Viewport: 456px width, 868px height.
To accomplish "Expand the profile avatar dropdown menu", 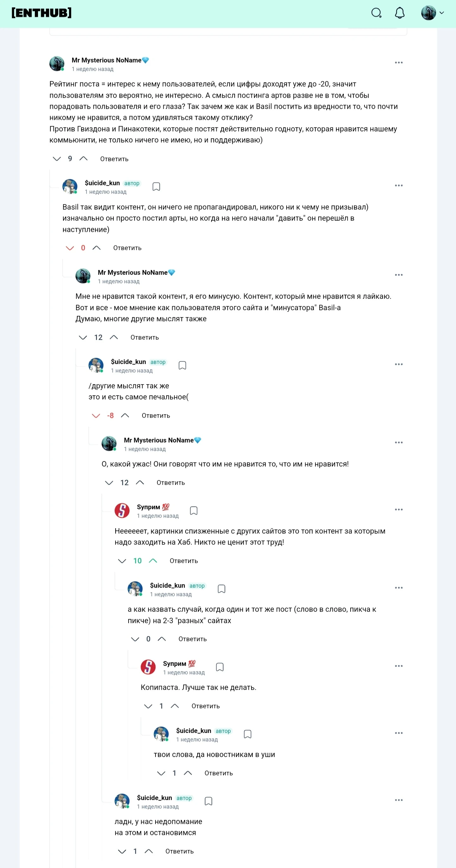I will (x=432, y=13).
